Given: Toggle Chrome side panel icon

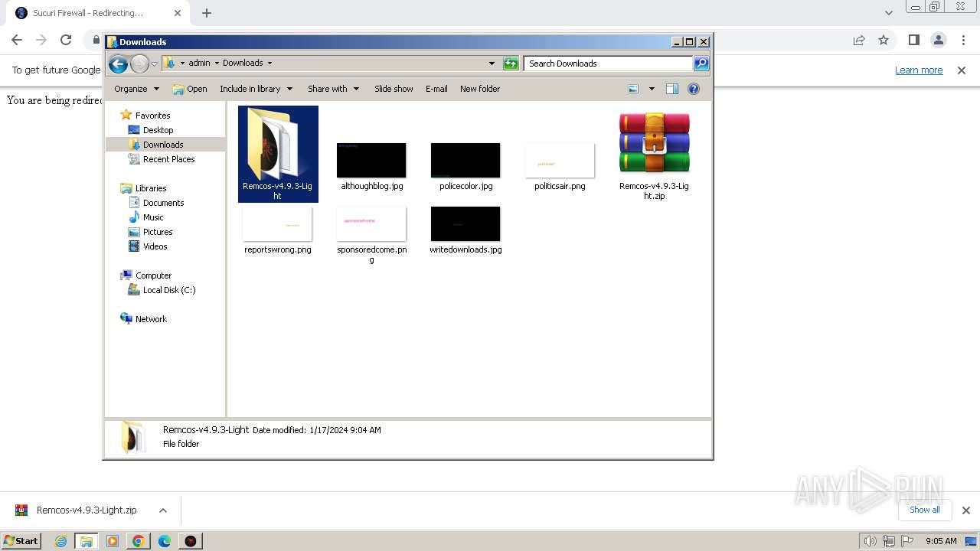Looking at the screenshot, I should [913, 40].
